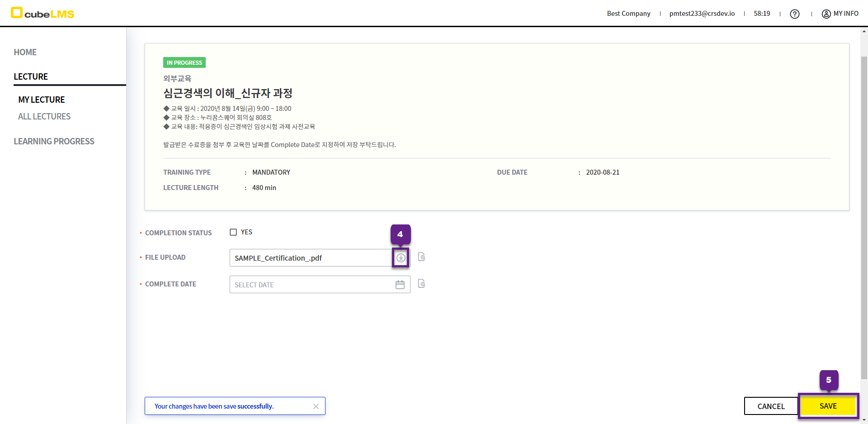Select MY LECTURE in the sidebar
868x424 pixels.
(x=42, y=100)
